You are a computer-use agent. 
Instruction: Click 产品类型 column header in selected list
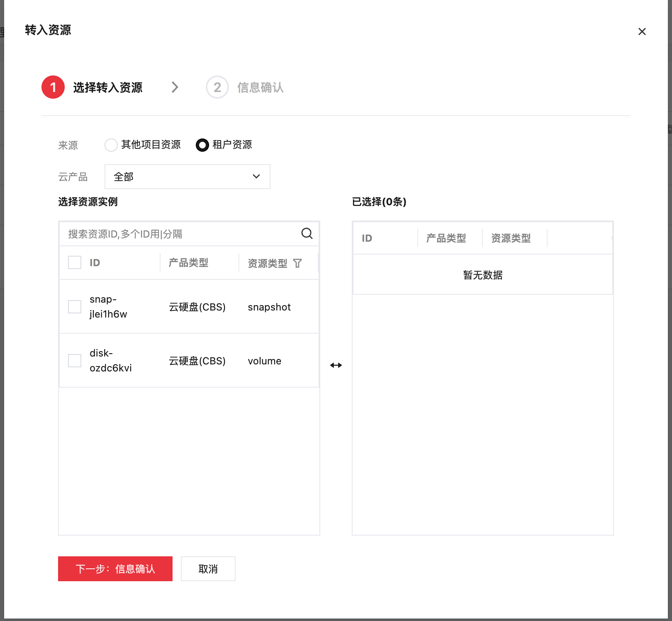[x=446, y=238]
